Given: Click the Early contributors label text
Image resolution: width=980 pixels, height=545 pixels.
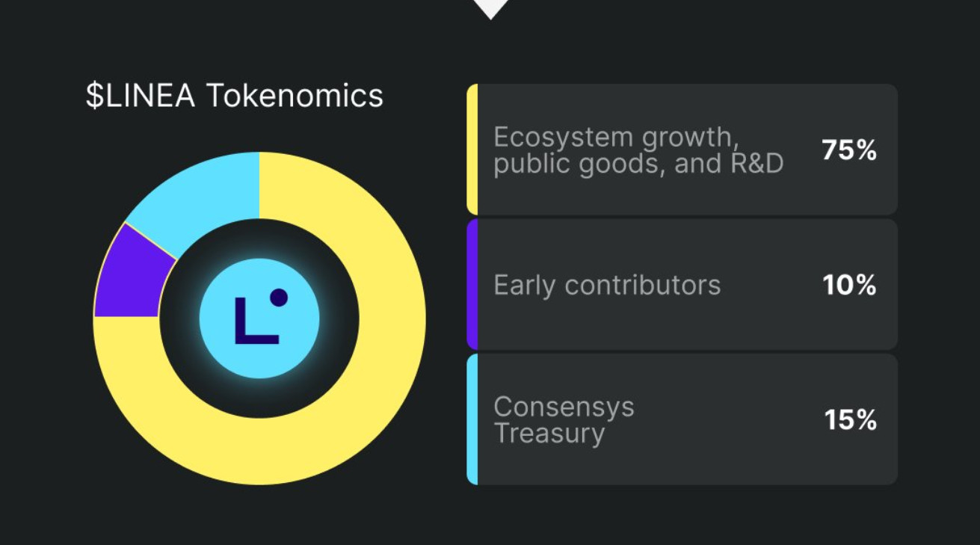Looking at the screenshot, I should point(607,285).
